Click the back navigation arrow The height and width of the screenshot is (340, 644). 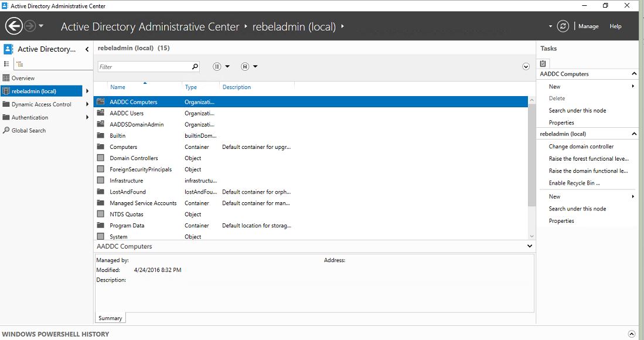pos(13,26)
